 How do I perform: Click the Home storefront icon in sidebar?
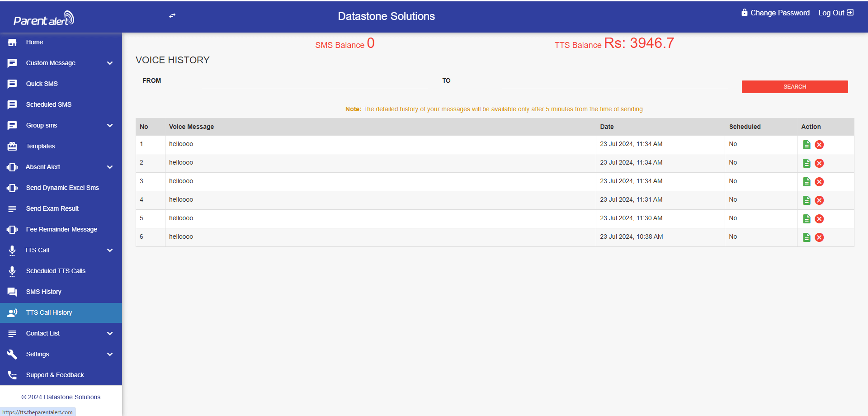(12, 43)
